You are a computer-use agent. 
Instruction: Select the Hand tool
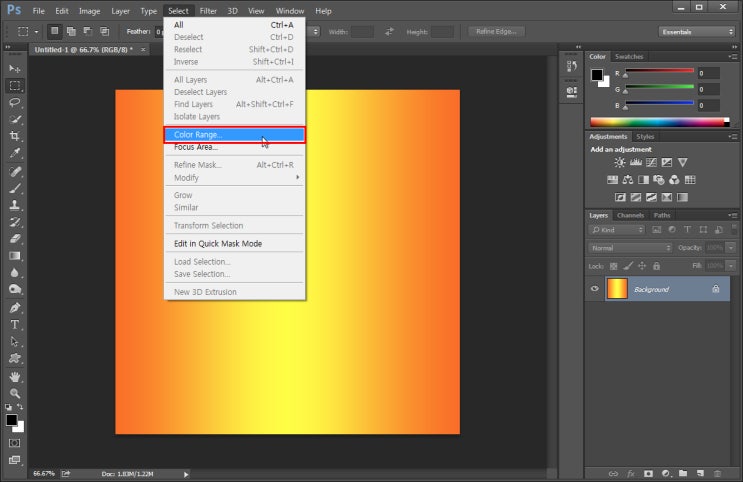[x=15, y=377]
